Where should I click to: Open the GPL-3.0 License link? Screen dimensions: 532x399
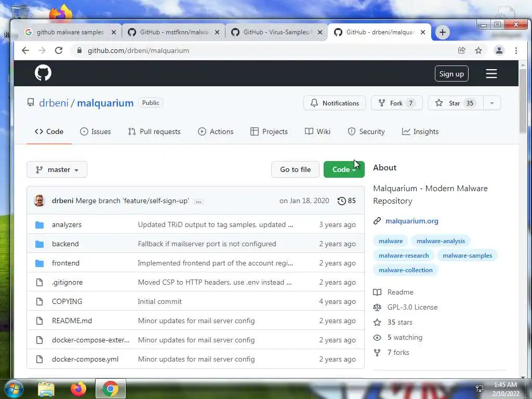click(412, 307)
